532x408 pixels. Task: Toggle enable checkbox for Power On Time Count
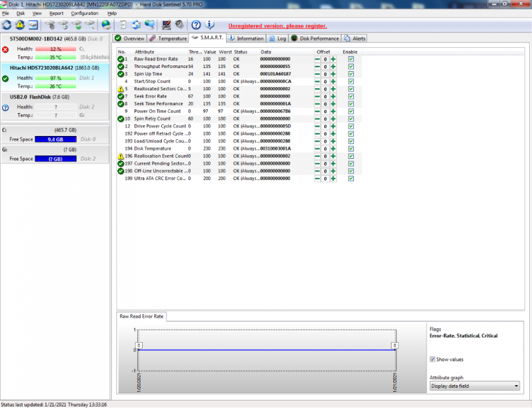click(x=351, y=111)
